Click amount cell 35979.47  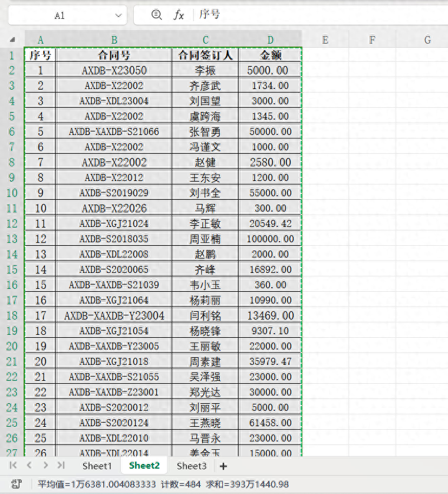(271, 361)
